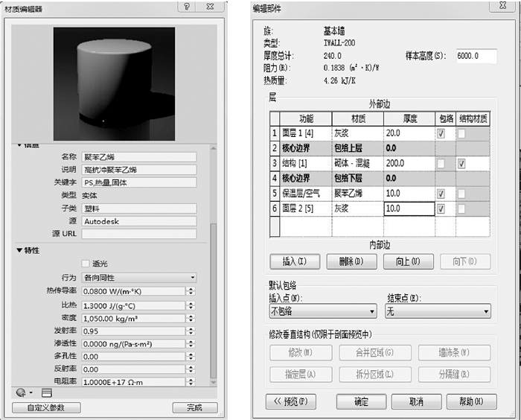Image resolution: width=521 pixels, height=420 pixels.
Task: Click the 说明 input field
Action: [x=139, y=170]
